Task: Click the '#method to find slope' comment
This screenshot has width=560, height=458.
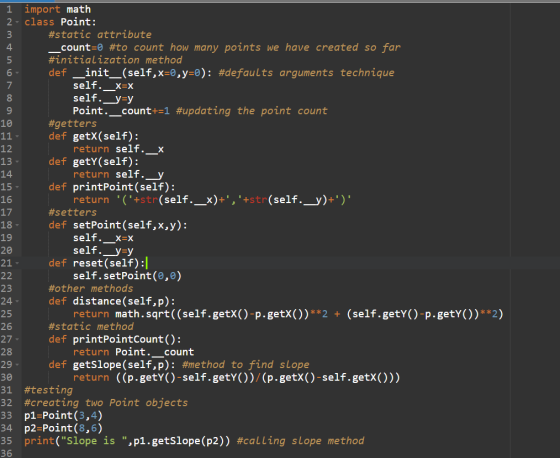Action: 246,365
